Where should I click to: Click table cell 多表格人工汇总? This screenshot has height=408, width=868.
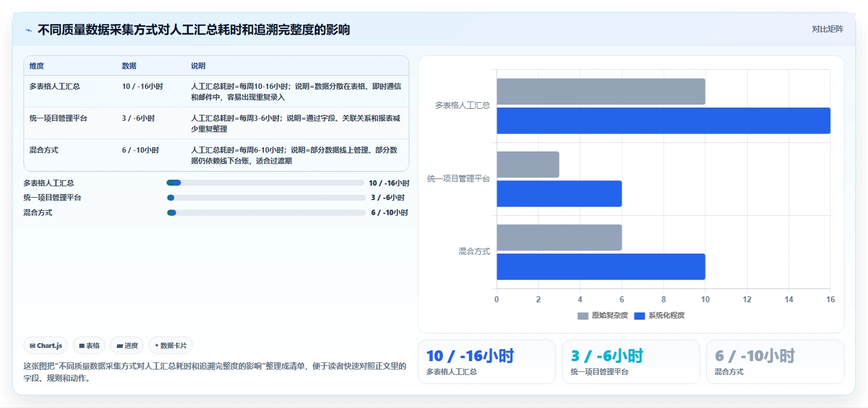pos(55,87)
